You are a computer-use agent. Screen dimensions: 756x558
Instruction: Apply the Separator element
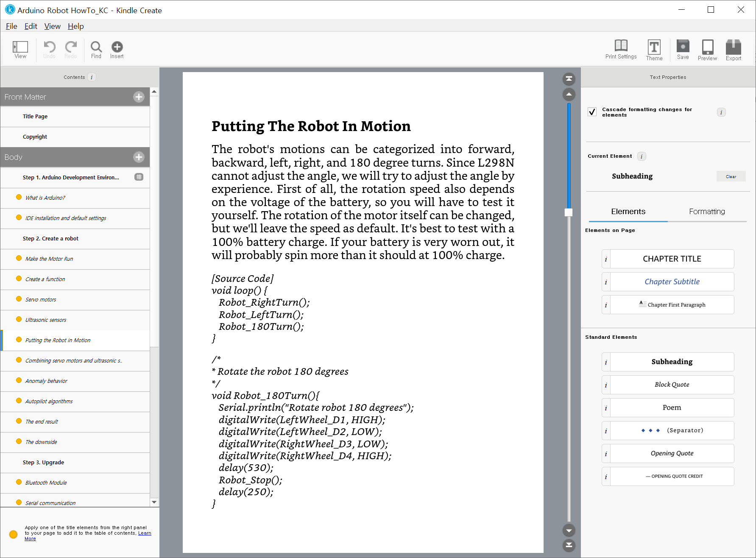[x=672, y=431]
